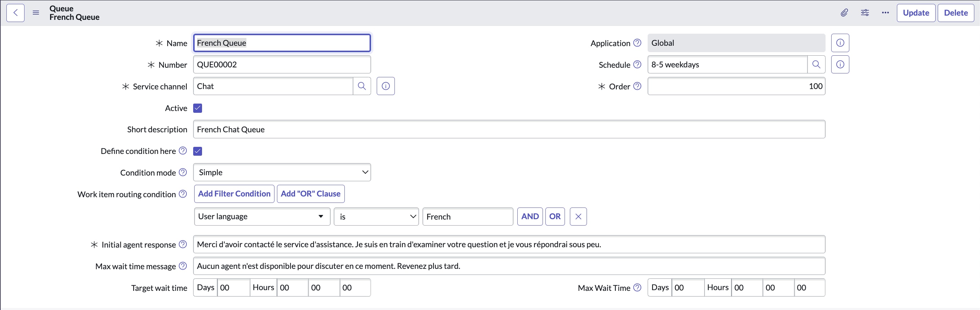Click Max Wait Time Days field
This screenshot has width=980, height=310.
coord(688,288)
